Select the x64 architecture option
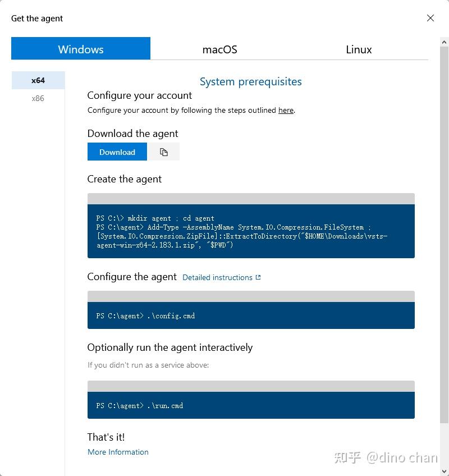The width and height of the screenshot is (449, 476). 38,80
